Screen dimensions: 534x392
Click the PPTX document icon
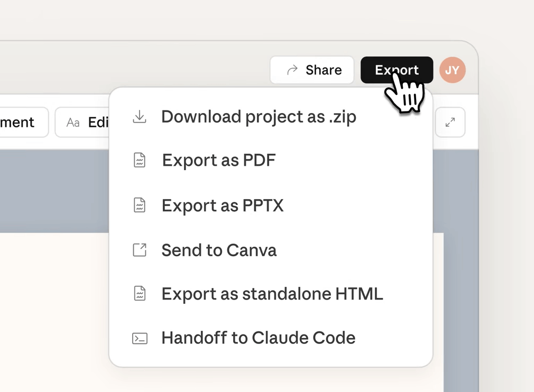(140, 205)
